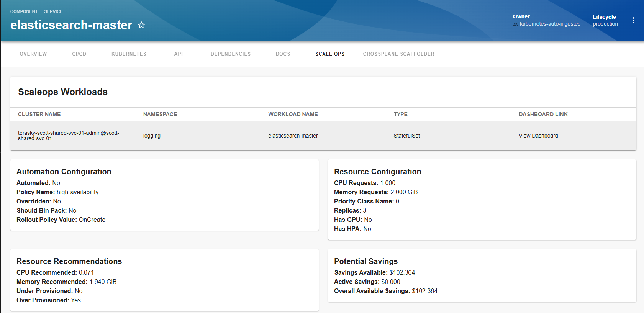Click the Automation Configuration heading

[64, 172]
